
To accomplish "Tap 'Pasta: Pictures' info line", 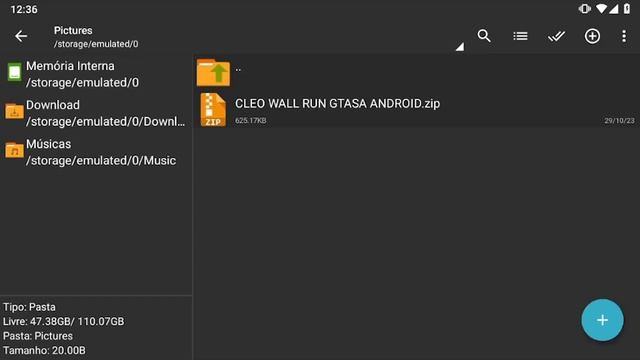I will tap(38, 336).
